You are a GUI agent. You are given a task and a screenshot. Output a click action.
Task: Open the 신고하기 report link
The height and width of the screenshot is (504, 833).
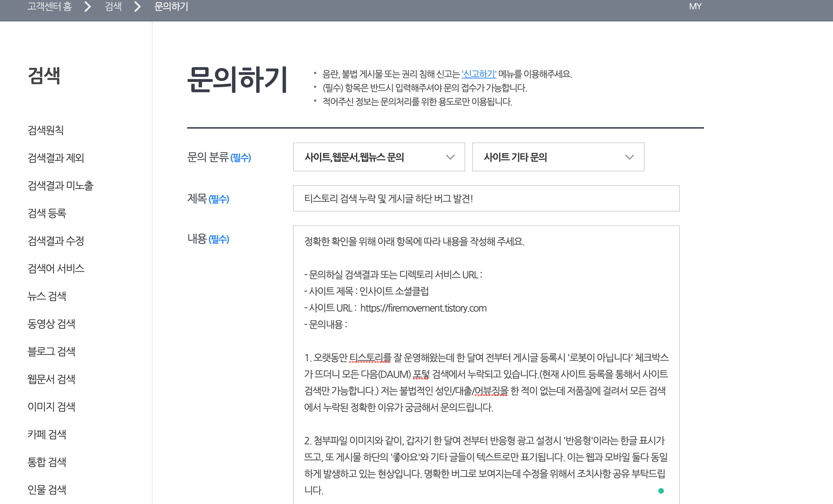479,74
